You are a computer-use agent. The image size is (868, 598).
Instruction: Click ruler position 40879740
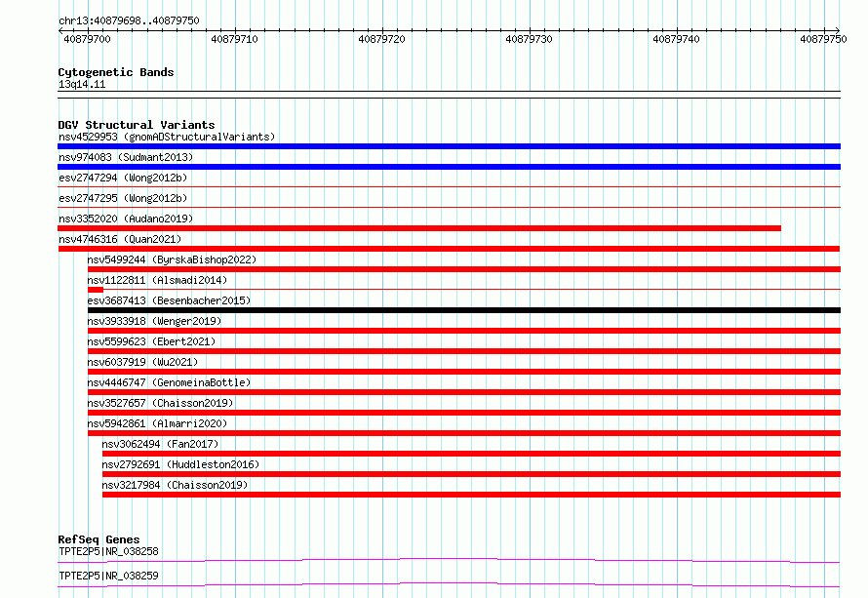pyautogui.click(x=676, y=39)
